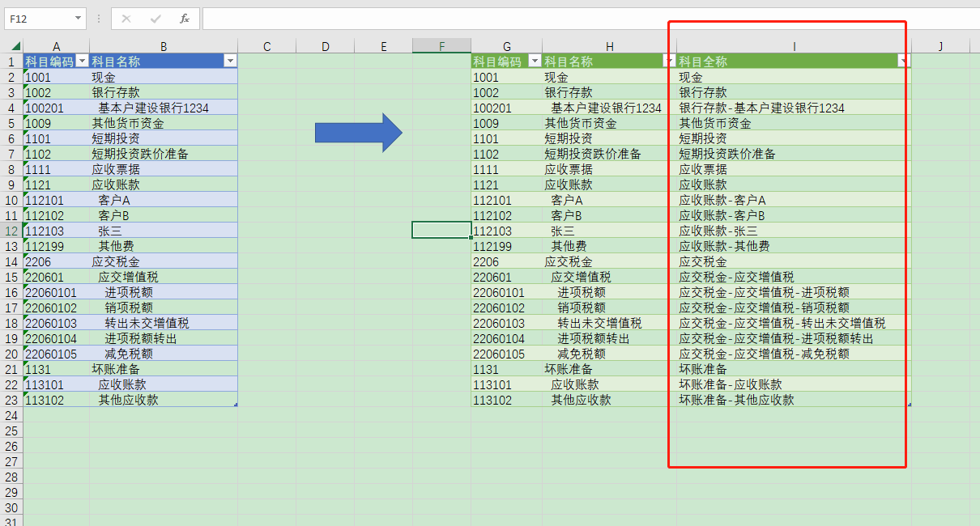Click cell 坏账准备-应收账款
Screen dimensions: 980x526
794,384
